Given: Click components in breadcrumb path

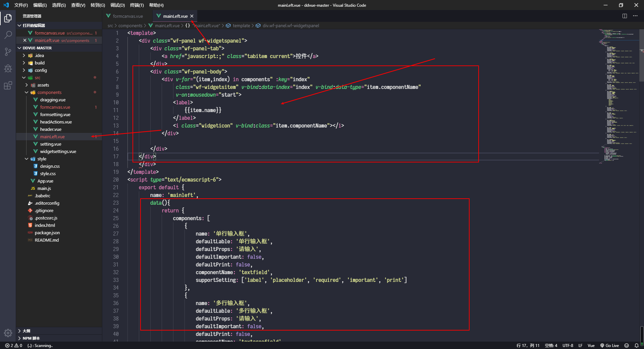Looking at the screenshot, I should pyautogui.click(x=130, y=26).
